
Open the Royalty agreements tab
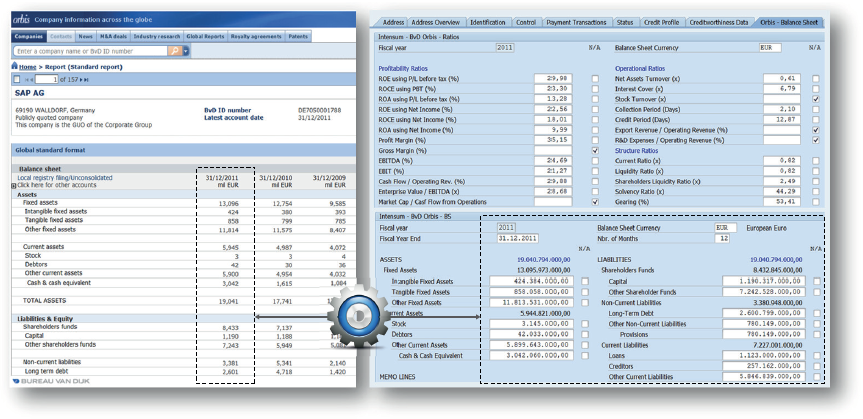point(256,36)
